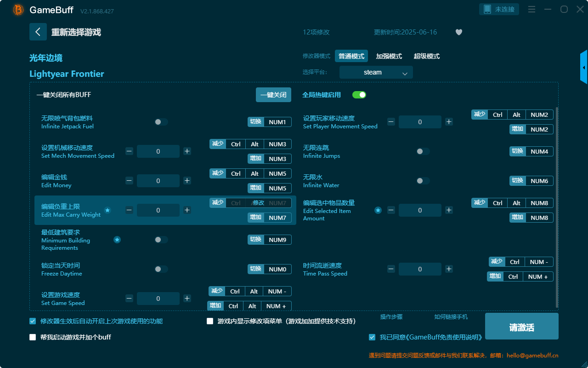Switch to 超级模式 mode tab
Viewport: 588px width, 368px height.
(x=427, y=56)
